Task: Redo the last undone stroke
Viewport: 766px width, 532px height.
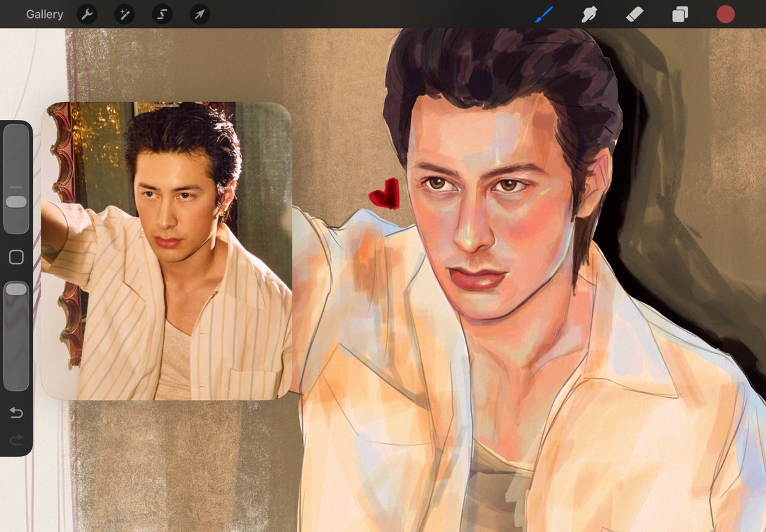Action: pyautogui.click(x=16, y=439)
